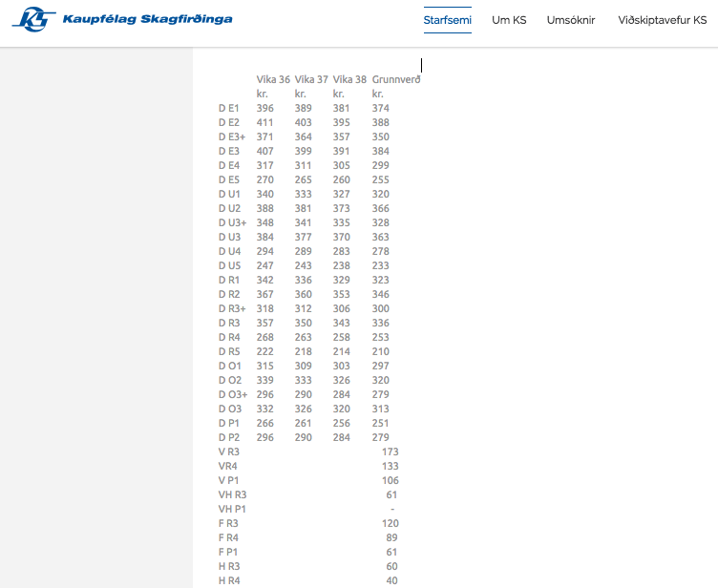Click the Kaupfélag Skagfirðinga company name text
The height and width of the screenshot is (588, 718).
(x=147, y=19)
